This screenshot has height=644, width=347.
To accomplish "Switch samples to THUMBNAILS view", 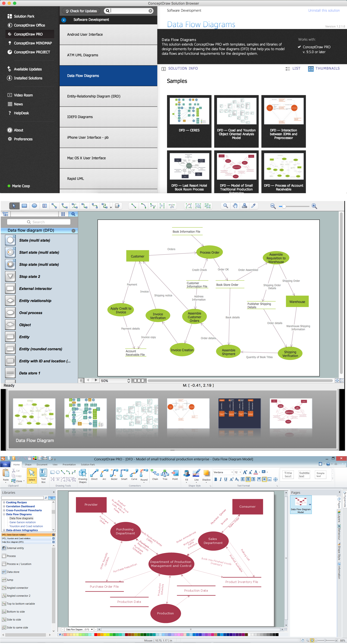I will [x=324, y=68].
